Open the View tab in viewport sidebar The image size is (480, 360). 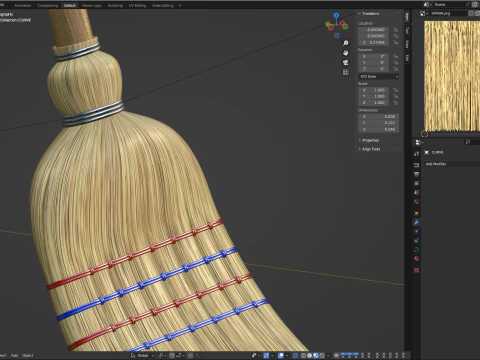click(407, 44)
